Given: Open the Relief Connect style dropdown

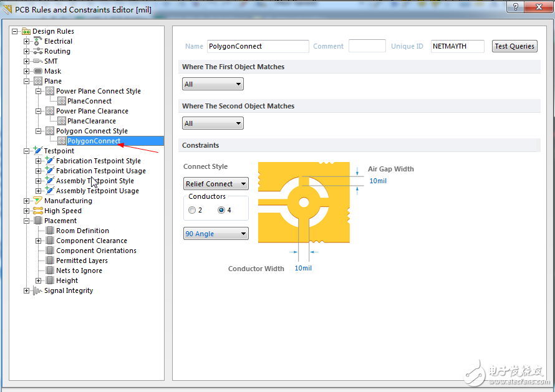Looking at the screenshot, I should (x=216, y=184).
